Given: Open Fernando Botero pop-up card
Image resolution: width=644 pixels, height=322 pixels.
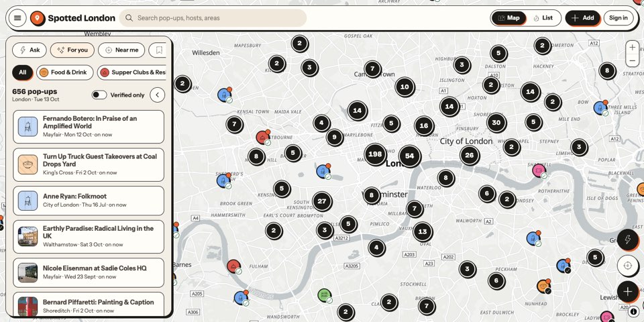Looking at the screenshot, I should pos(89,127).
